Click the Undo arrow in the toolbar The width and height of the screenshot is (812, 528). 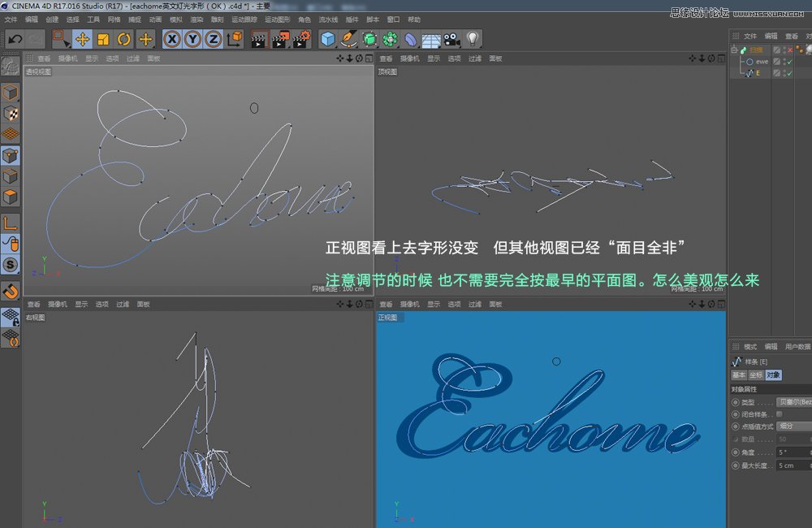click(x=15, y=39)
